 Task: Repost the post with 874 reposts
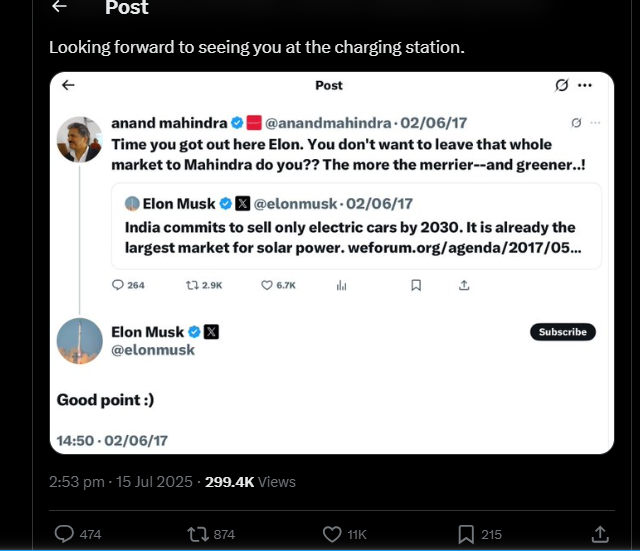[x=197, y=534]
